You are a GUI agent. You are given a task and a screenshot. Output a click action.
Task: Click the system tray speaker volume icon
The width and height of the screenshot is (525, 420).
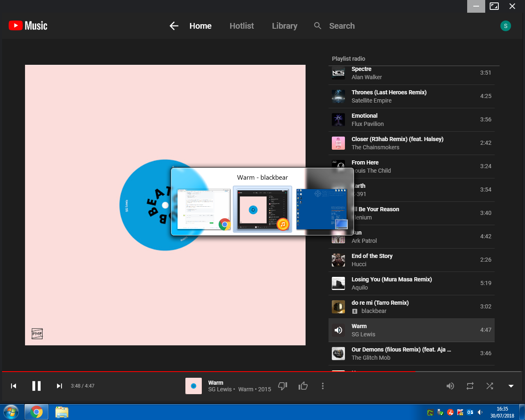click(x=480, y=412)
